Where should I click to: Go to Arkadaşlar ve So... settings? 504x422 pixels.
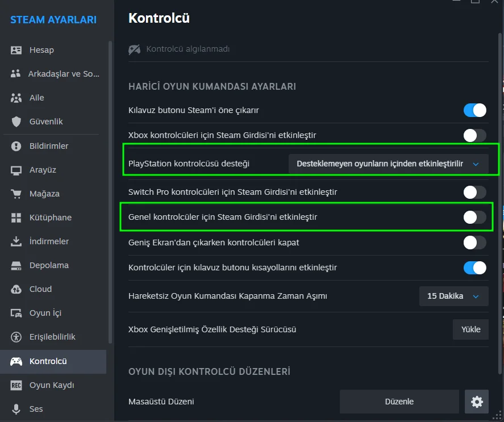point(53,74)
